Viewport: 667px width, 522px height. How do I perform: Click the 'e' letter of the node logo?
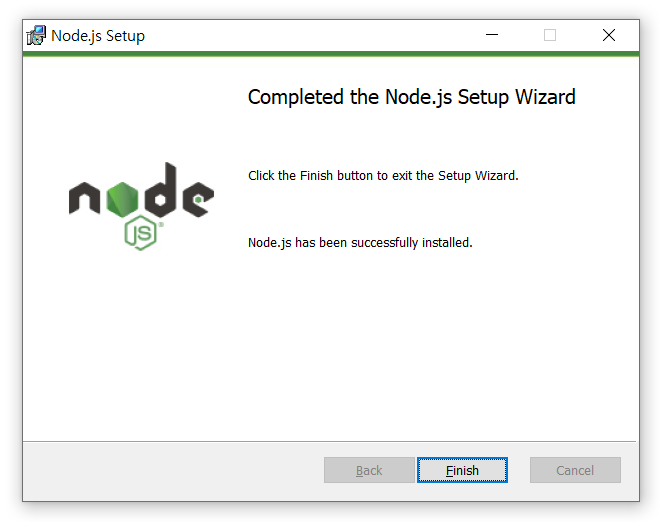tap(198, 199)
